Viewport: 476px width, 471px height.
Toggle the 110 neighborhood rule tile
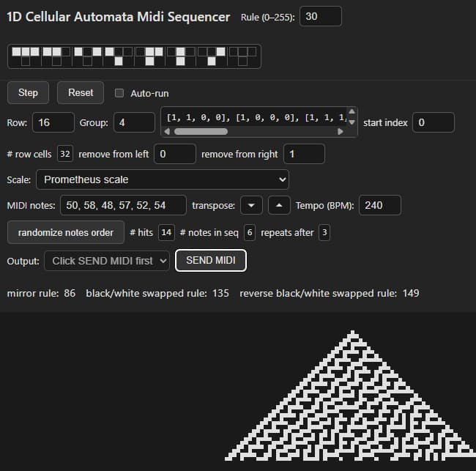tap(56, 56)
